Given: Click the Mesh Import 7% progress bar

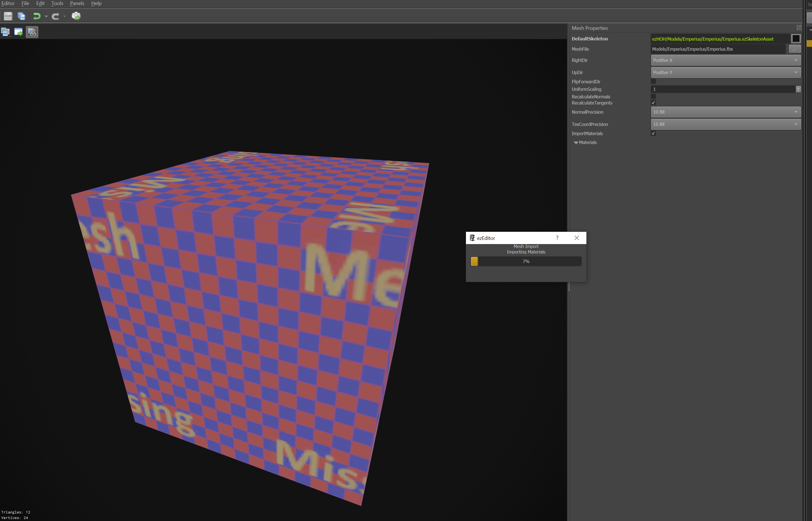Looking at the screenshot, I should tap(526, 261).
